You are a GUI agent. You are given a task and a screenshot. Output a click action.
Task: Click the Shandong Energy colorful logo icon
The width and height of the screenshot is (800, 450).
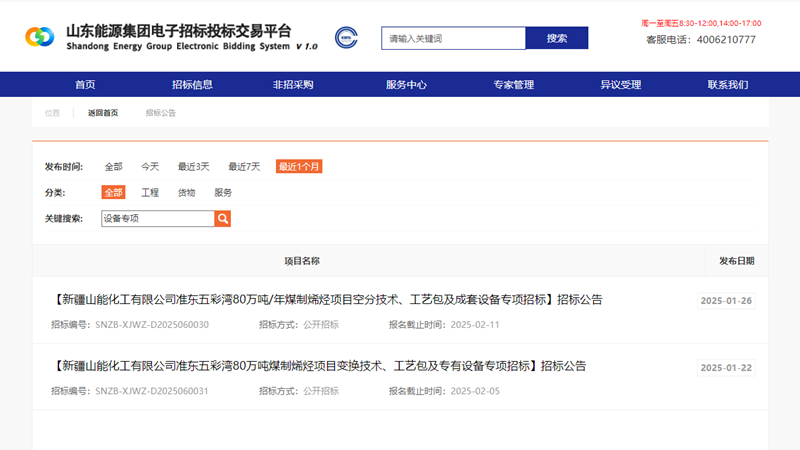click(x=40, y=37)
